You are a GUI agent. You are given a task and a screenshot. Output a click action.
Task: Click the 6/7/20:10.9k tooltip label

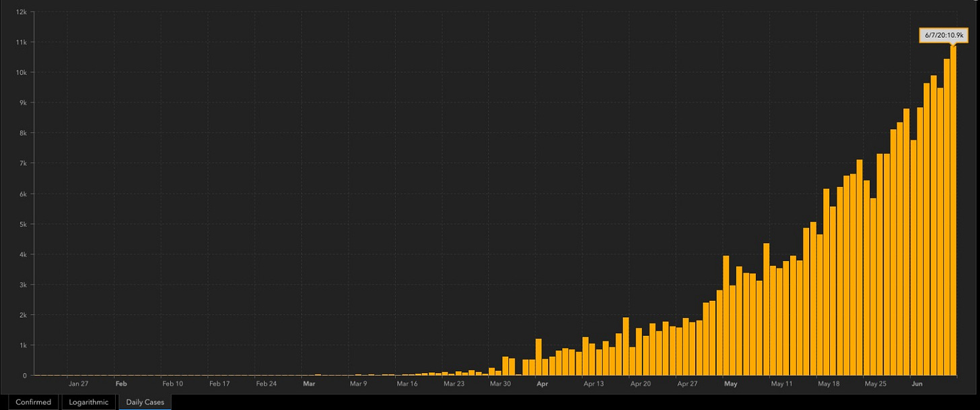[x=944, y=36]
